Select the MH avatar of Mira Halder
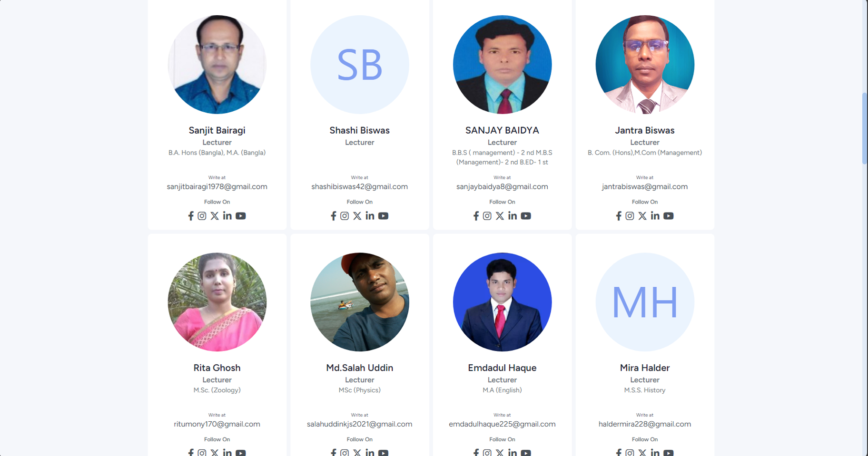 [645, 302]
